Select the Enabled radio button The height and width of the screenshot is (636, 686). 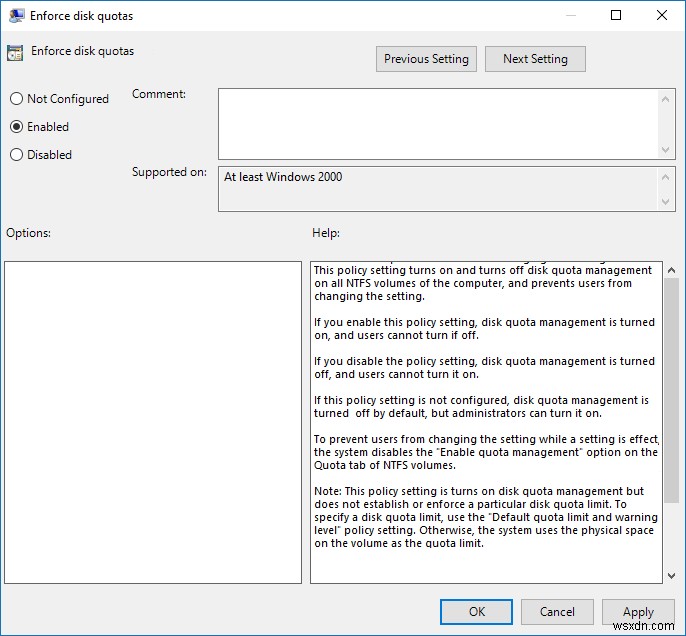point(16,127)
